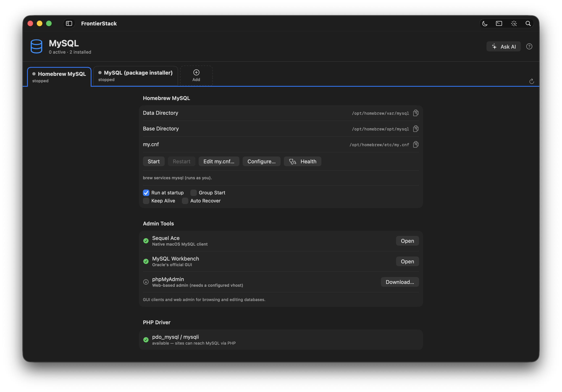The image size is (562, 392).
Task: Download phpMyAdmin
Action: (x=400, y=282)
